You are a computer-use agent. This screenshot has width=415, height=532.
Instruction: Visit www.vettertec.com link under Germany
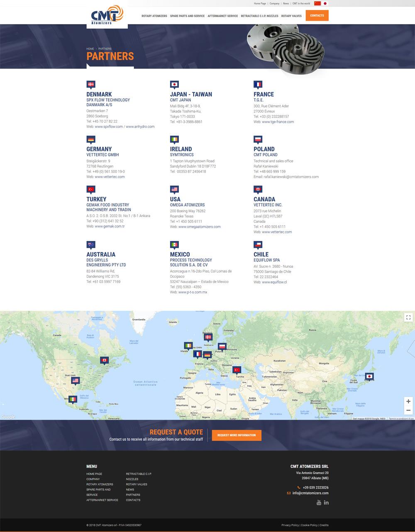pyautogui.click(x=110, y=177)
